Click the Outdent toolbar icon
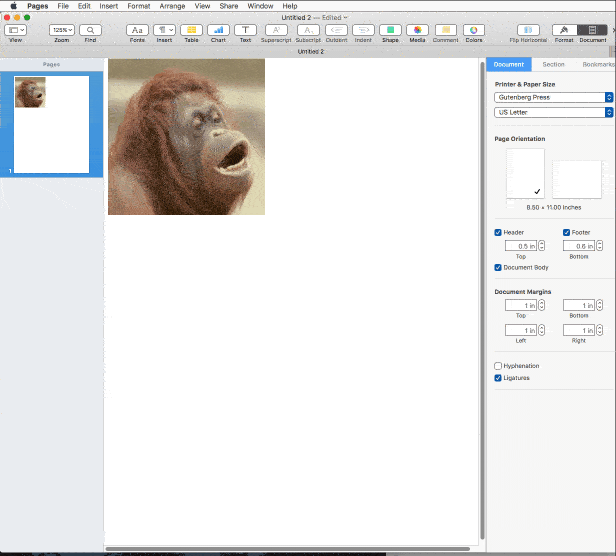 click(337, 30)
